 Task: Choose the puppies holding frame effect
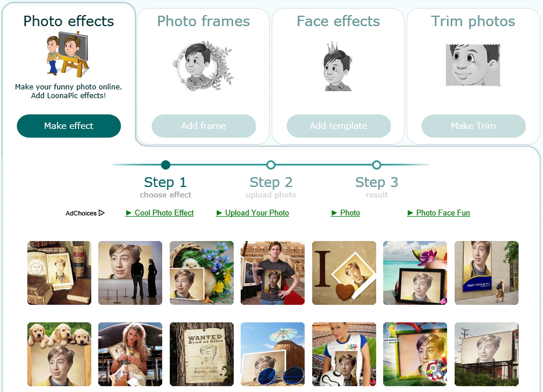59,354
